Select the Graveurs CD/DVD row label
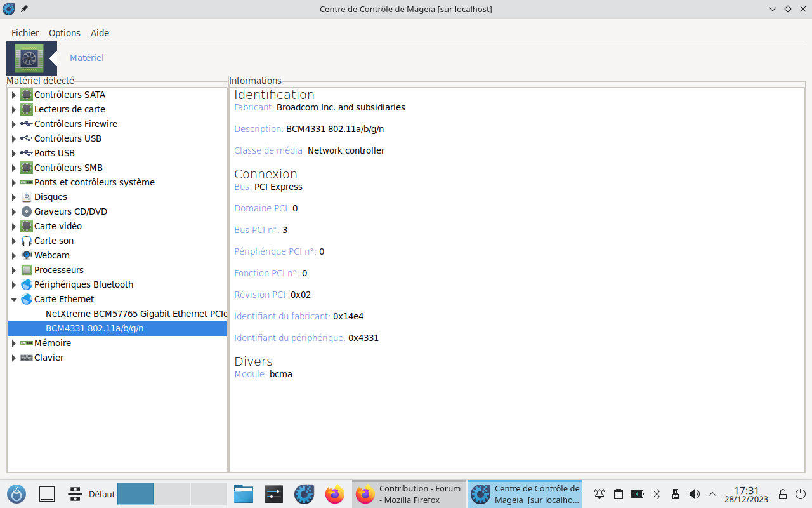 point(70,211)
